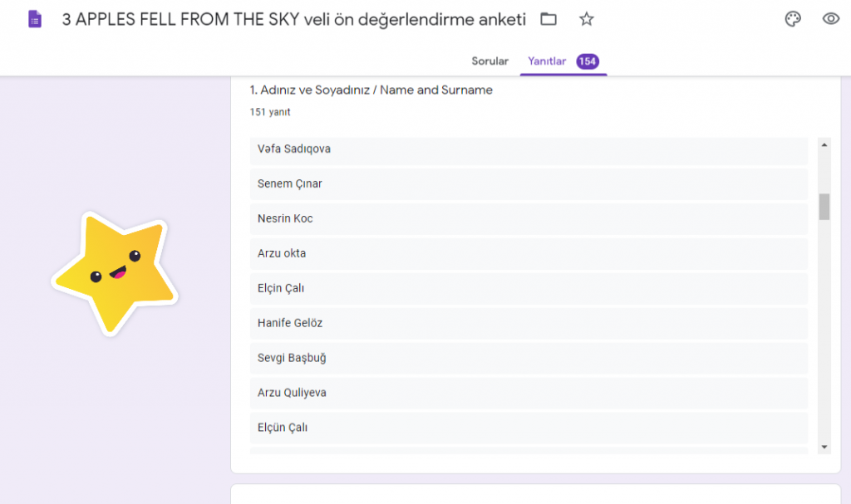The height and width of the screenshot is (504, 851).
Task: Click the move to folder icon
Action: point(548,19)
